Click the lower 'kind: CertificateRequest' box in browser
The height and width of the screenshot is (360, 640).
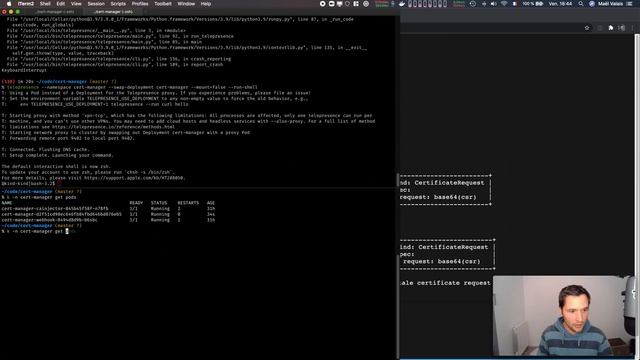pyautogui.click(x=447, y=254)
